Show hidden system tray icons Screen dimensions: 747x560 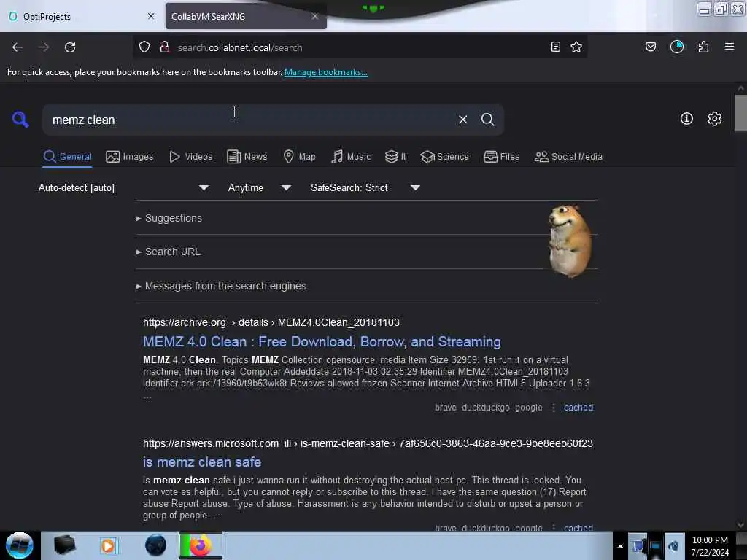(x=620, y=546)
